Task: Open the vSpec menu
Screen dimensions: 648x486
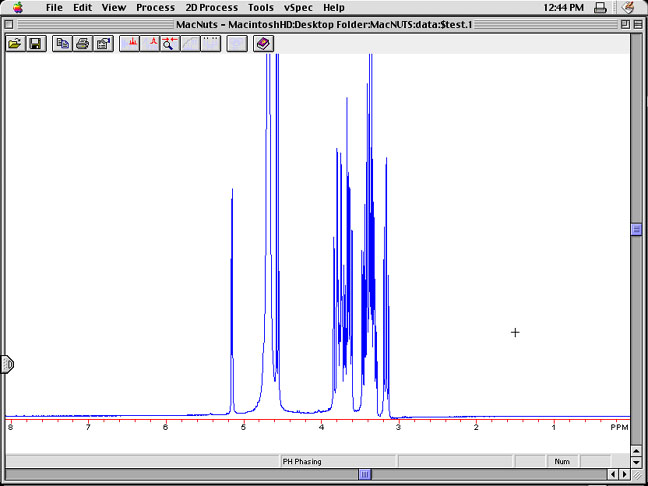Action: 297,7
